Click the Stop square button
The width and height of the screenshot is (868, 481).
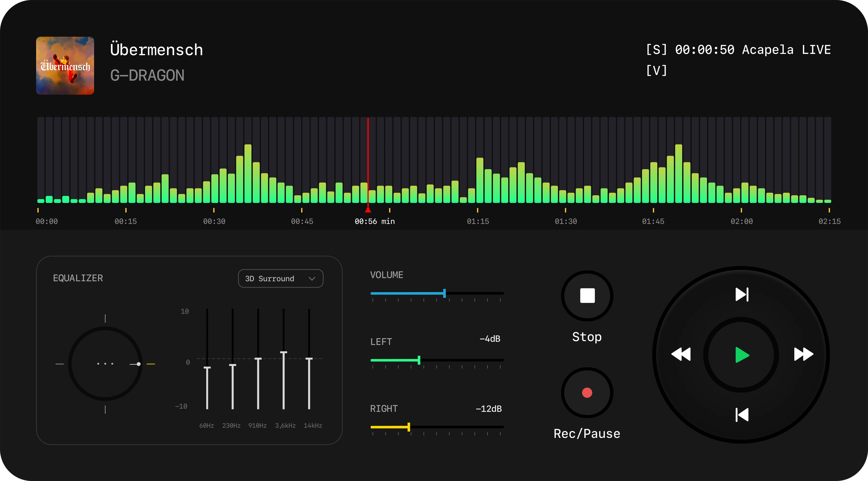pos(587,296)
